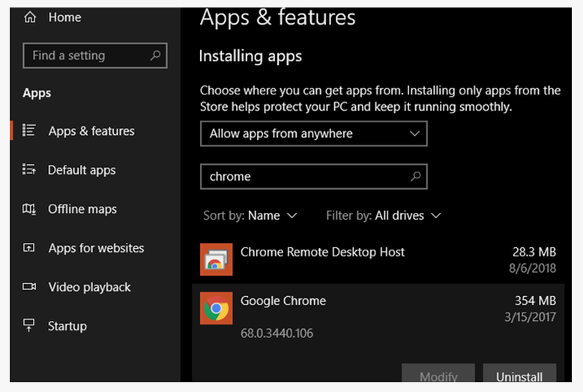The image size is (583, 392).
Task: Click the magnifier in the chrome search box
Action: point(415,176)
